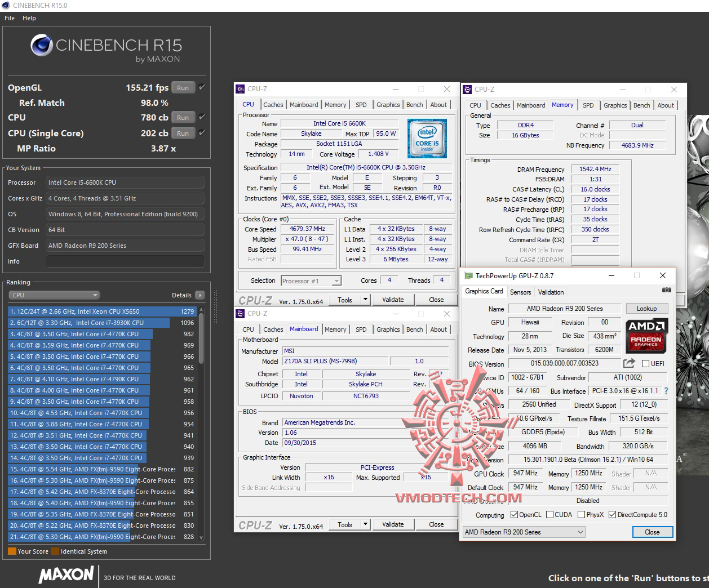Click the GPU-Z BIOS share/export icon
The height and width of the screenshot is (588, 709).
pos(630,363)
